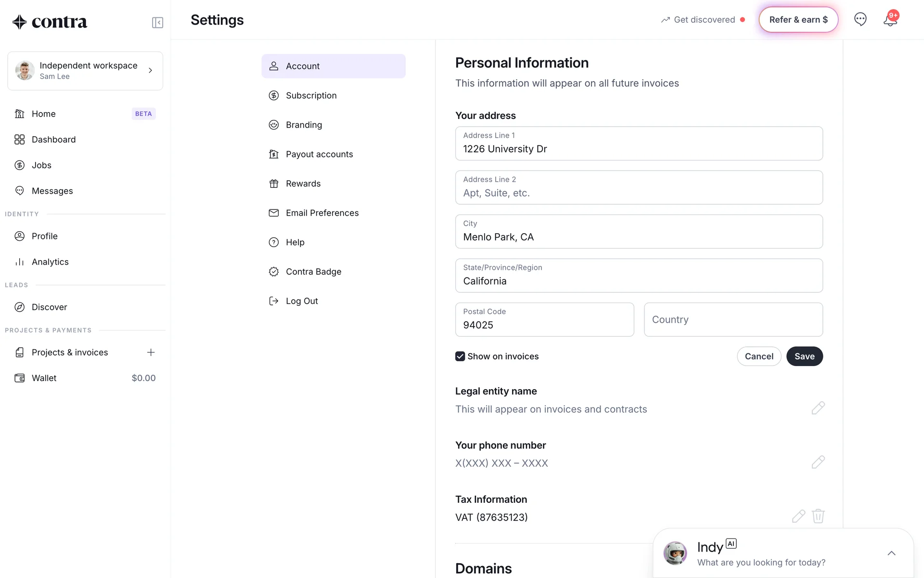Open the Country dropdown field

[x=733, y=320]
